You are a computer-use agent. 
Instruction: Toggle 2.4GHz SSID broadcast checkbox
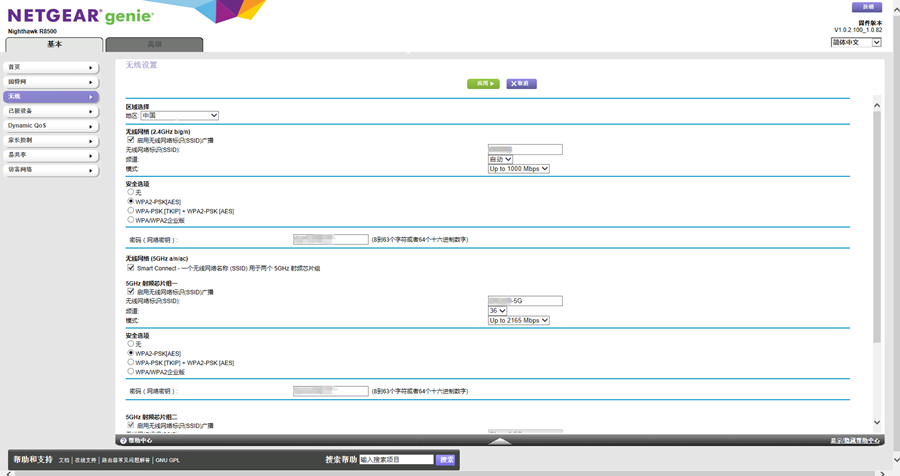[131, 140]
